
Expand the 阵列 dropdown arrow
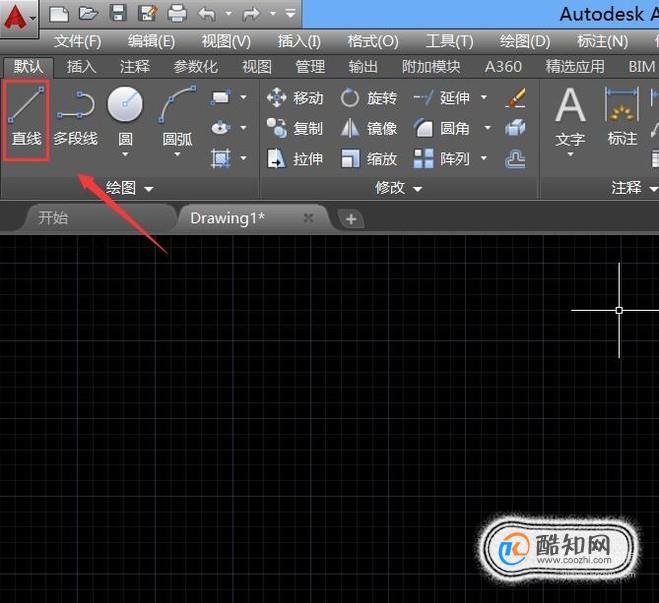point(484,158)
